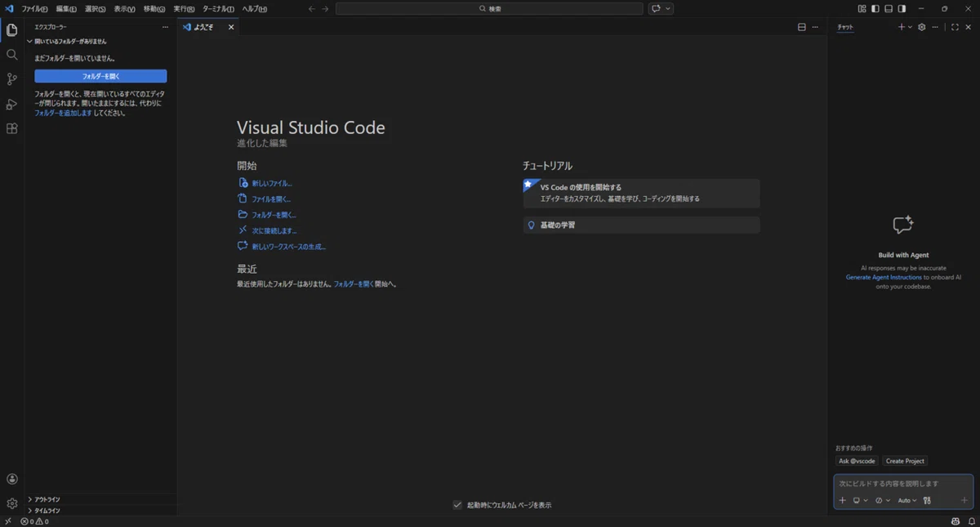Add context to chat input

click(843, 500)
